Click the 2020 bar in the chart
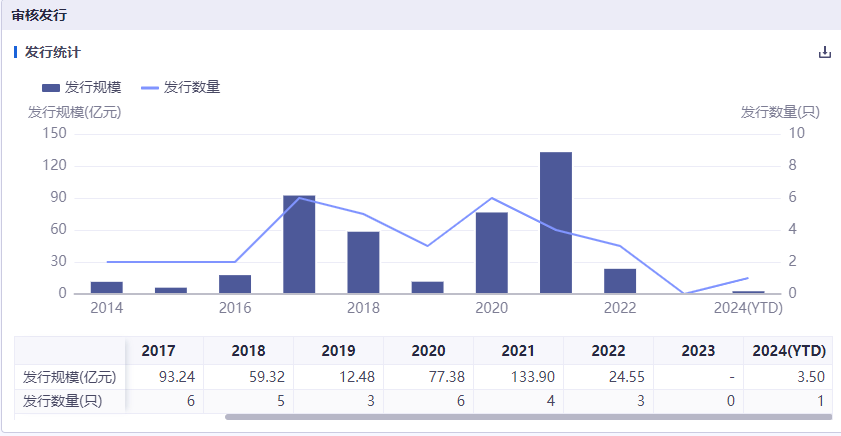The width and height of the screenshot is (841, 436). click(x=492, y=253)
